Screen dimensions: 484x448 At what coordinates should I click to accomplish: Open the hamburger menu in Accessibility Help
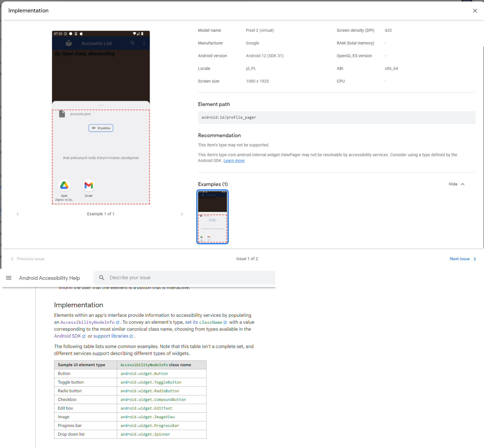point(9,278)
